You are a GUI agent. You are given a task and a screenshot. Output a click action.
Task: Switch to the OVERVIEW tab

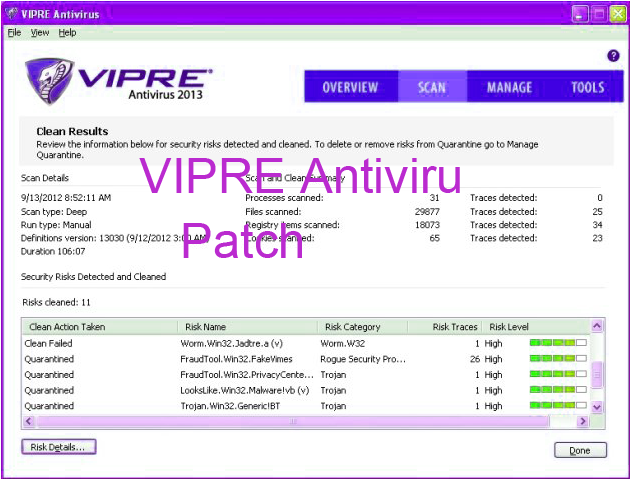[x=350, y=87]
